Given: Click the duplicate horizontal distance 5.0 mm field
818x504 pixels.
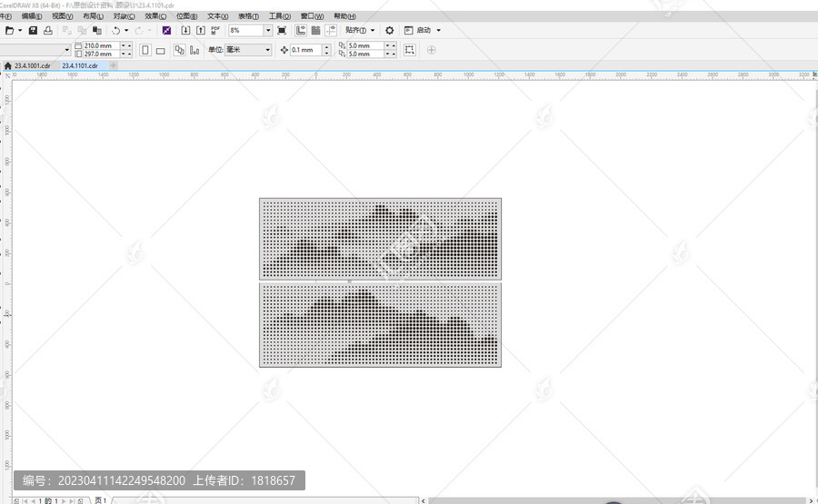Looking at the screenshot, I should [x=365, y=46].
